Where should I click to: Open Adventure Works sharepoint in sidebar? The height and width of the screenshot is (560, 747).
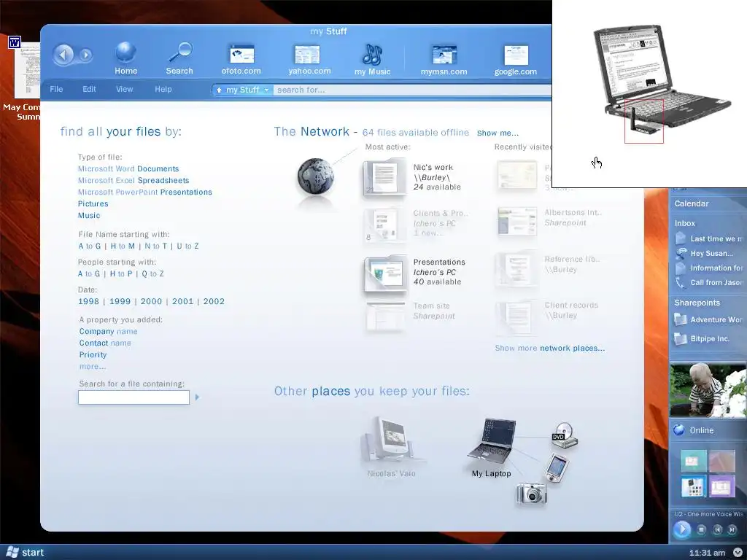tap(709, 319)
